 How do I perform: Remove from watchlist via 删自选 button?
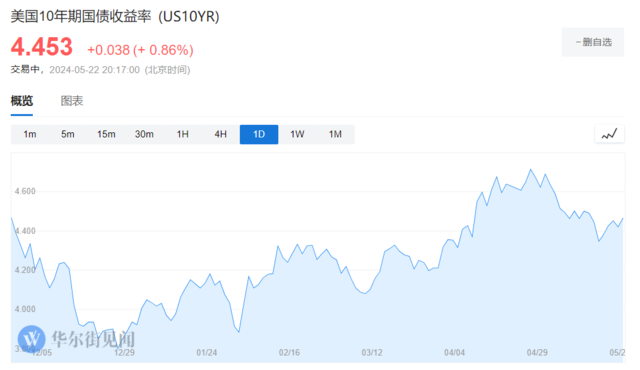pyautogui.click(x=593, y=42)
